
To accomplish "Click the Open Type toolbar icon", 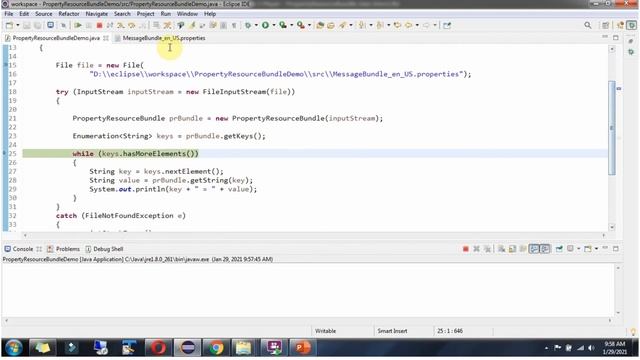I will point(320,25).
